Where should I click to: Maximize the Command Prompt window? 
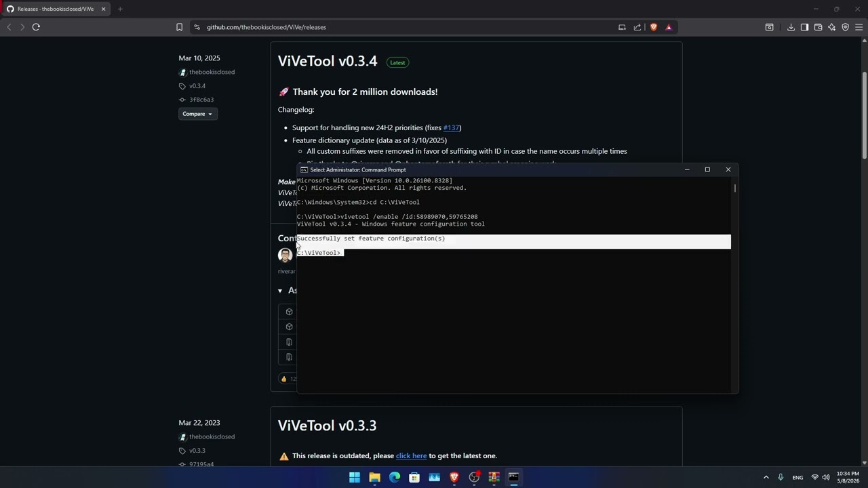pyautogui.click(x=707, y=169)
